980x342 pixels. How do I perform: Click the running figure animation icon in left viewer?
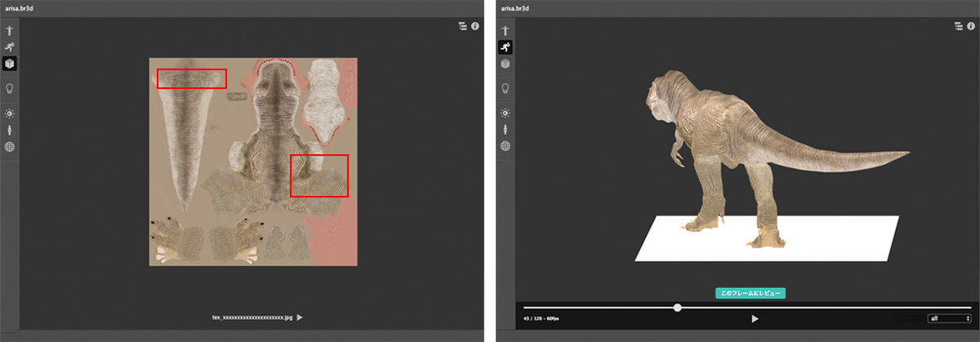coord(10,47)
